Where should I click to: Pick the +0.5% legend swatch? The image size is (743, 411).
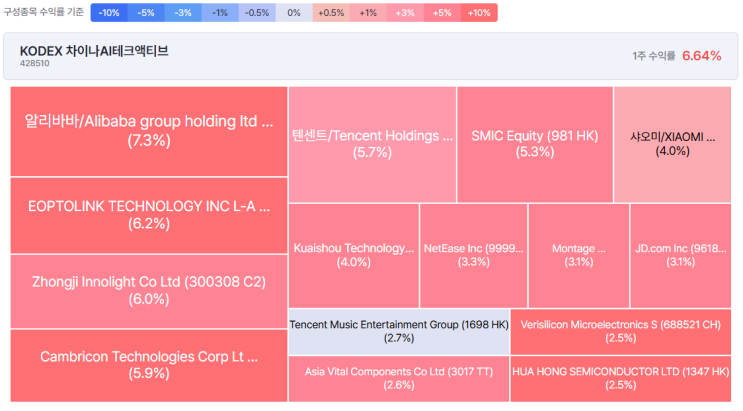(x=331, y=13)
